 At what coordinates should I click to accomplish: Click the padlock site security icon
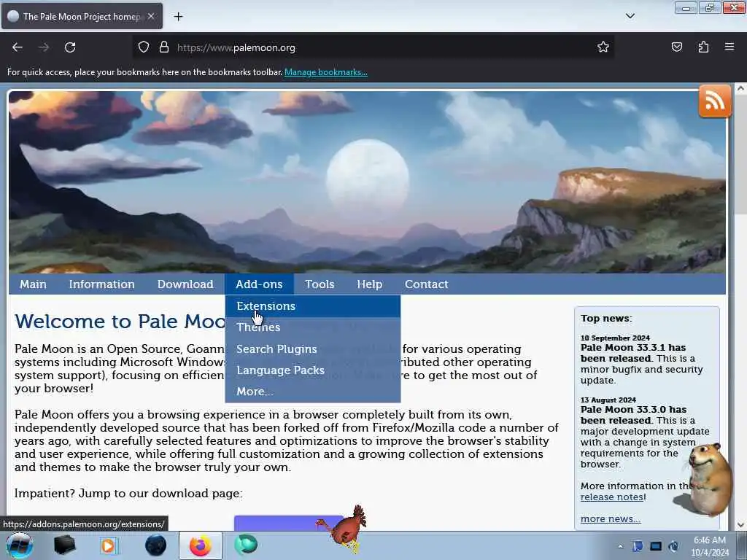coord(164,47)
